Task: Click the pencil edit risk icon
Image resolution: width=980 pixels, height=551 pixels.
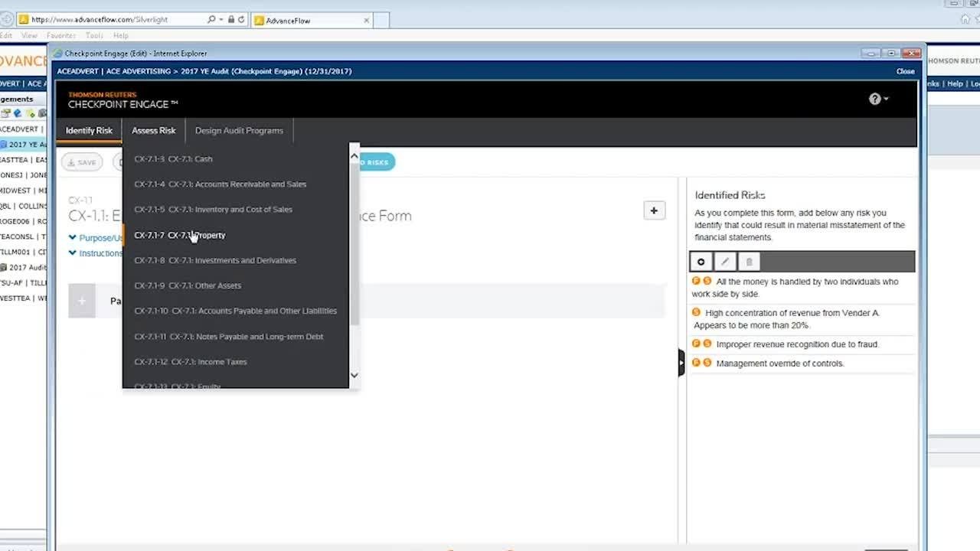Action: pyautogui.click(x=725, y=262)
